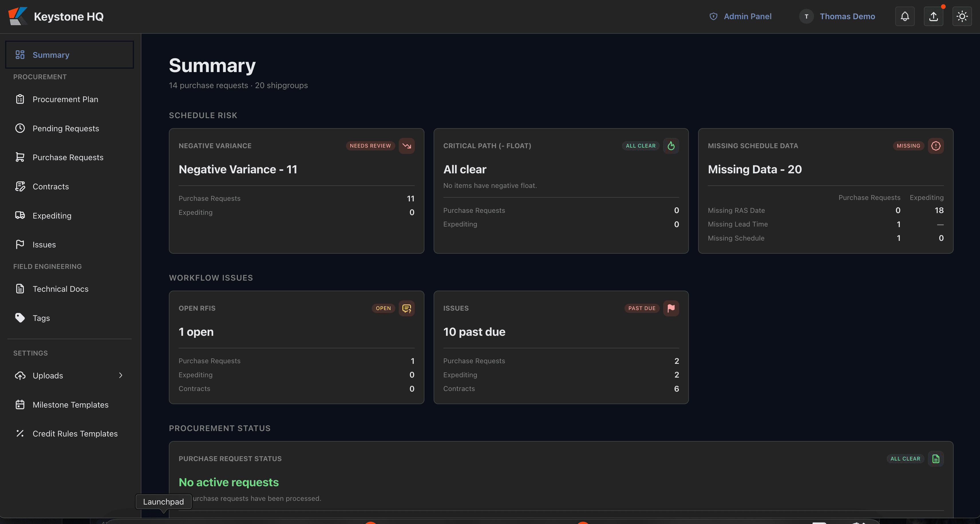Click the NEEDS REVIEW badge

[370, 146]
